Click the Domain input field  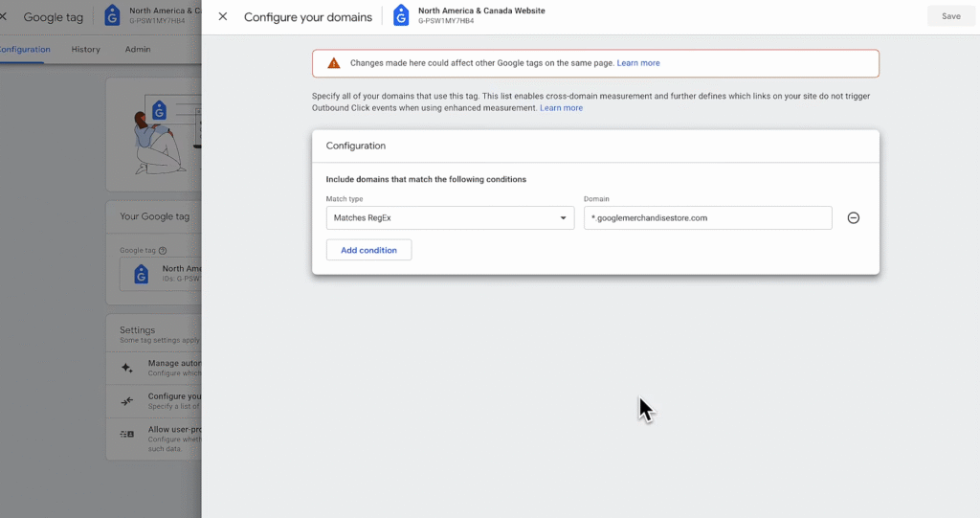pyautogui.click(x=707, y=218)
